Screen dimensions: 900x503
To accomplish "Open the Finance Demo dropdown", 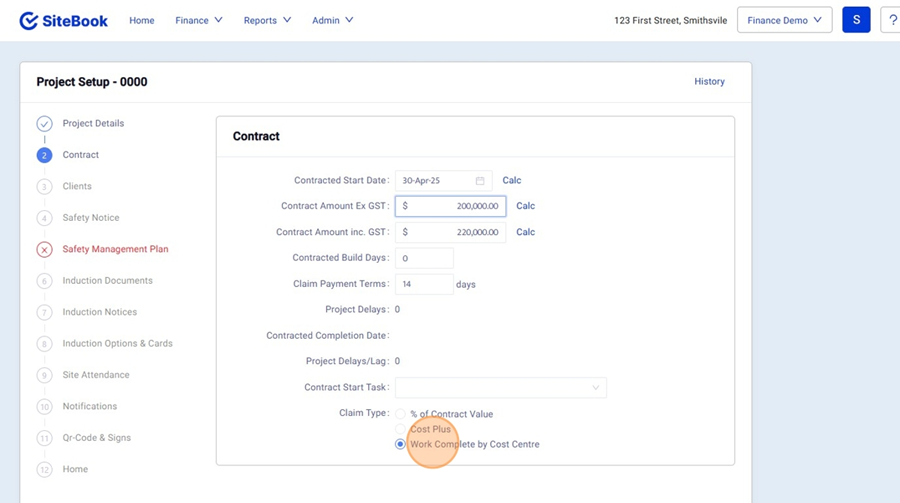I will (784, 20).
